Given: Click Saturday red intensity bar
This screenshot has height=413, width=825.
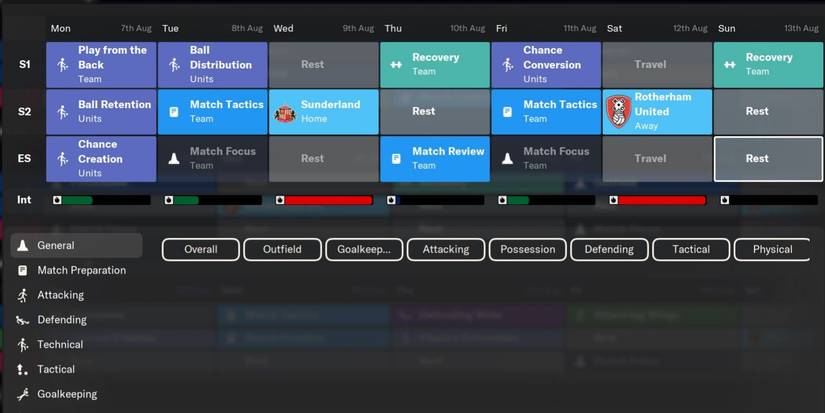Looking at the screenshot, I should click(x=658, y=200).
